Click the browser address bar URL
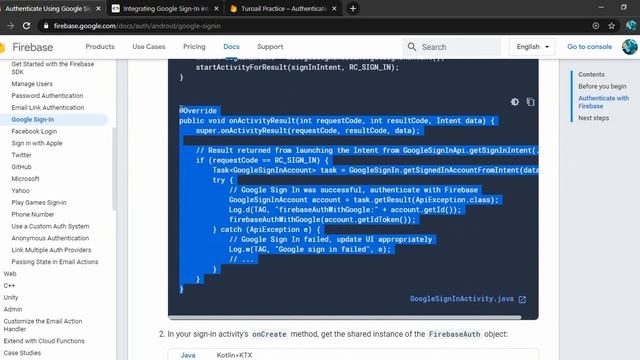The width and height of the screenshot is (640, 360). [137, 26]
